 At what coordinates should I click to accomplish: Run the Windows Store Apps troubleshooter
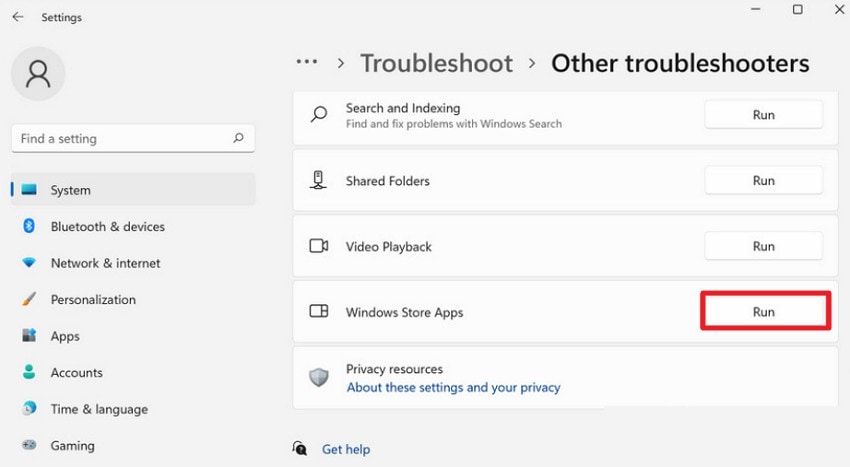pyautogui.click(x=765, y=311)
